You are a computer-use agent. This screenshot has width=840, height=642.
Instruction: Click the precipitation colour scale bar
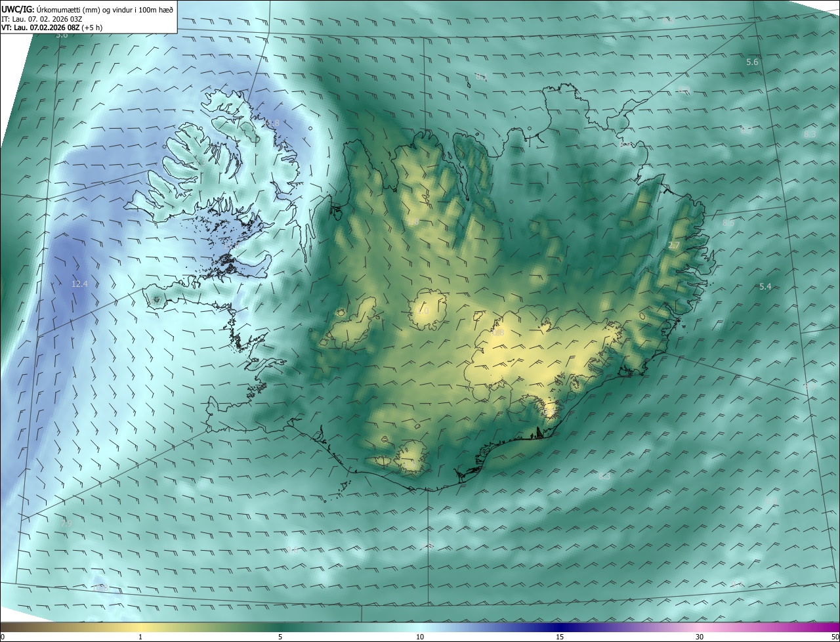tap(420, 627)
